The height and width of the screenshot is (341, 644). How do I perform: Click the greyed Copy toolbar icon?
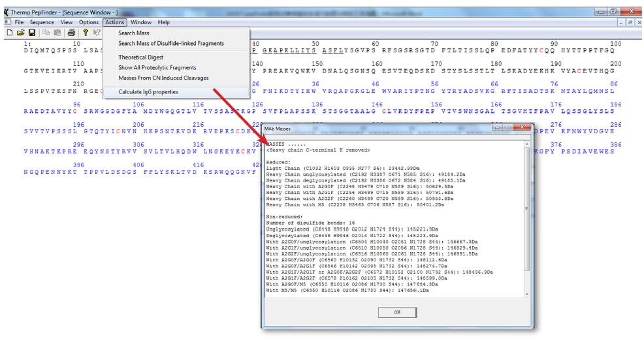(x=46, y=33)
